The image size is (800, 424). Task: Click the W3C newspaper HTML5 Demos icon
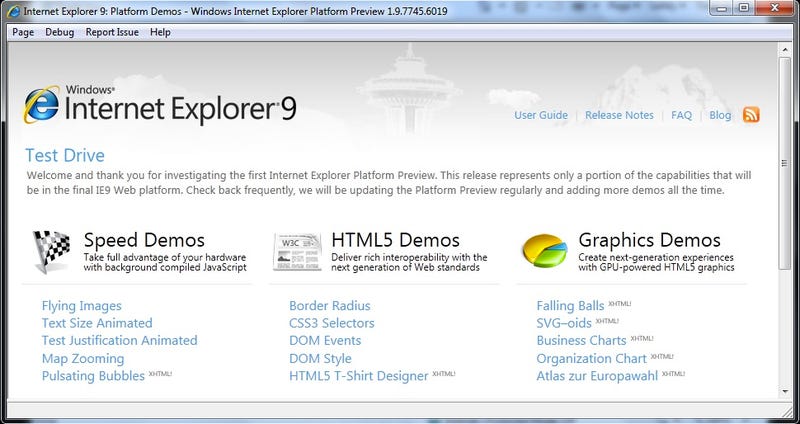(x=297, y=252)
